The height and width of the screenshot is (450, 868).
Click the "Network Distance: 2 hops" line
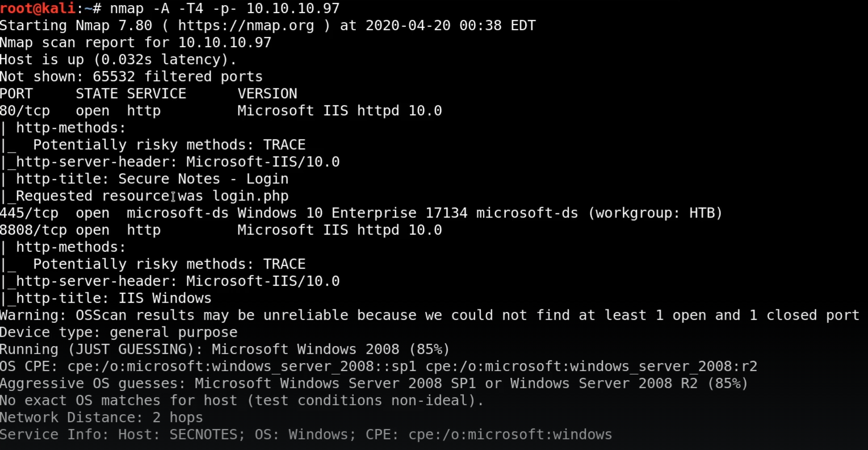pos(101,417)
